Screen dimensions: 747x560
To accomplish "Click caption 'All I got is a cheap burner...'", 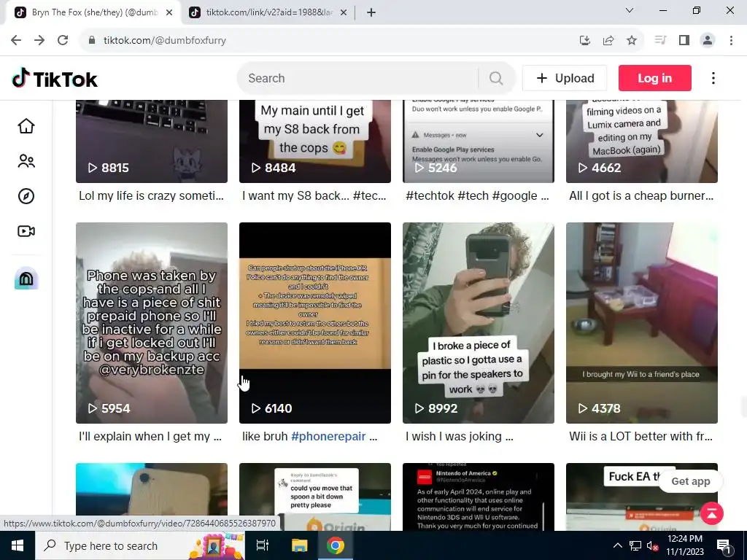I will pos(641,195).
